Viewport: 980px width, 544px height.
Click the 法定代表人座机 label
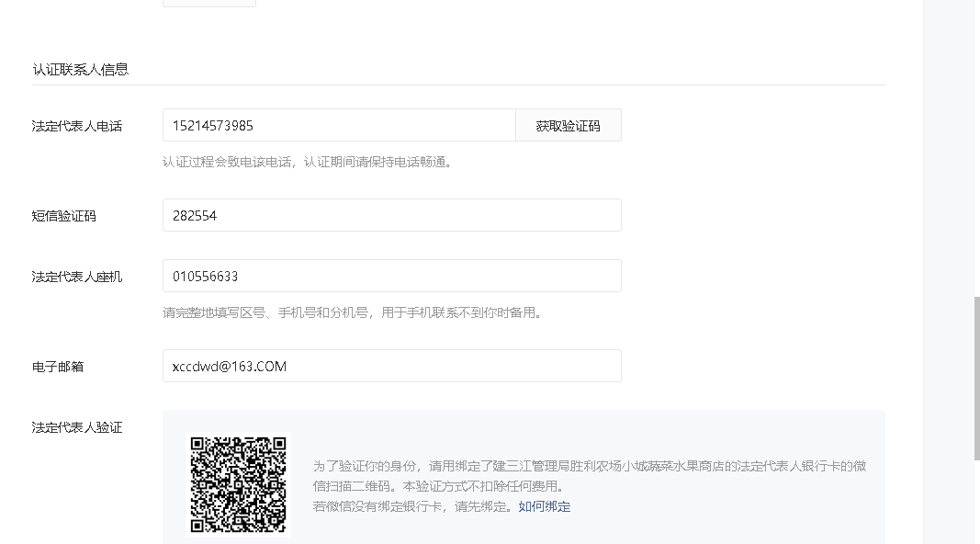tap(77, 277)
